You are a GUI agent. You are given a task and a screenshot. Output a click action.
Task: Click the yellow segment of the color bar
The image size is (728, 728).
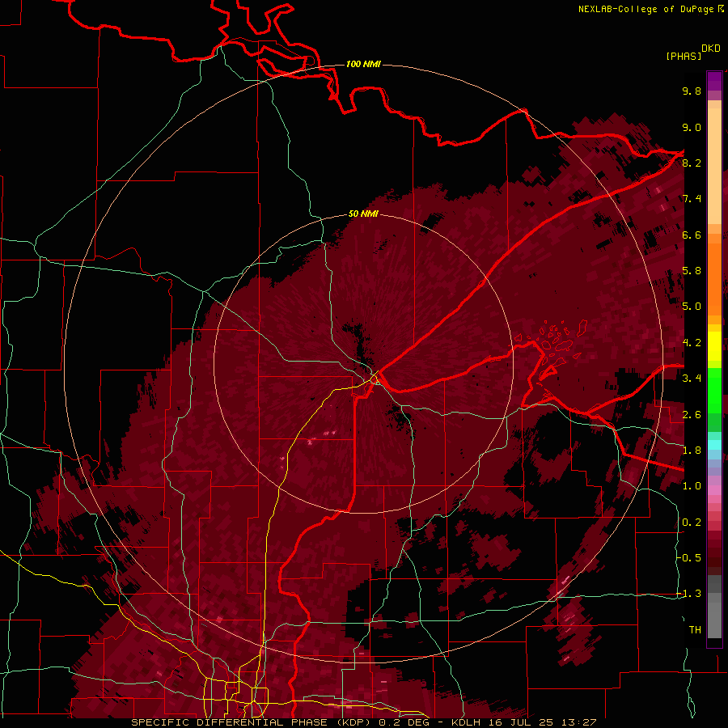point(714,346)
